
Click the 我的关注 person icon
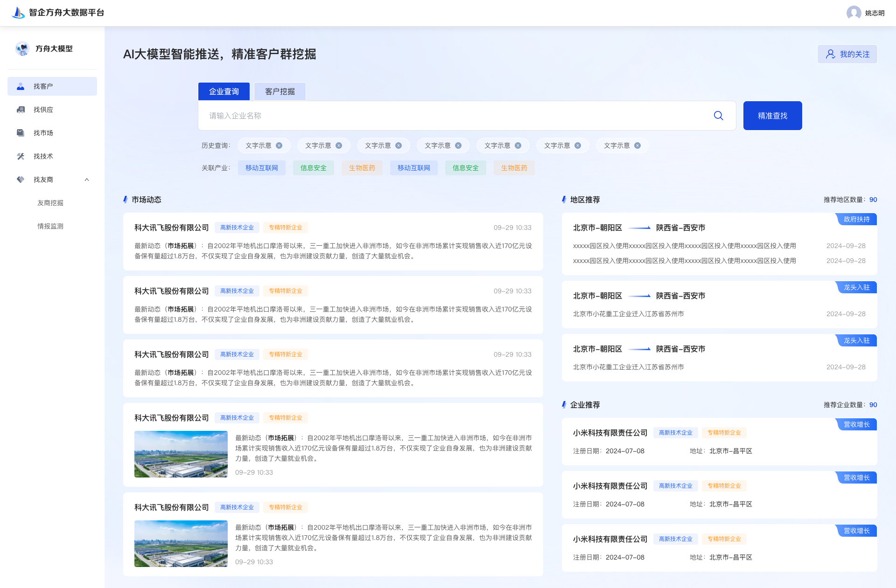[x=831, y=54]
